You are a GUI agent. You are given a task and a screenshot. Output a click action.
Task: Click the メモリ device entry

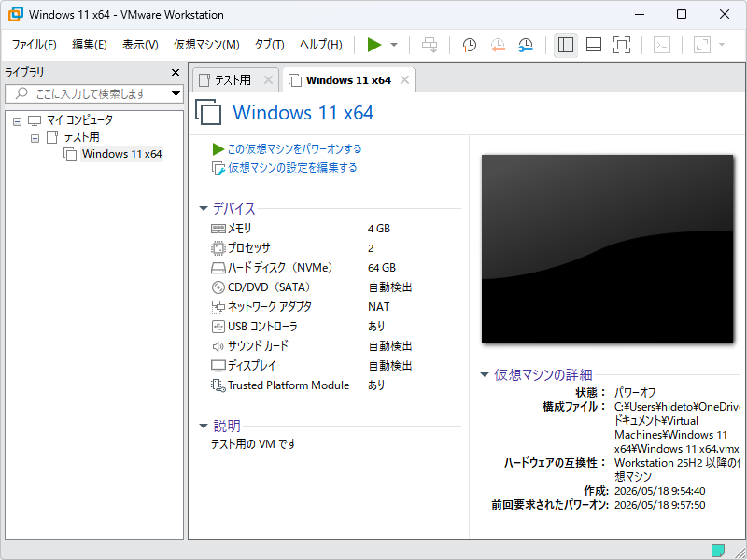(239, 229)
